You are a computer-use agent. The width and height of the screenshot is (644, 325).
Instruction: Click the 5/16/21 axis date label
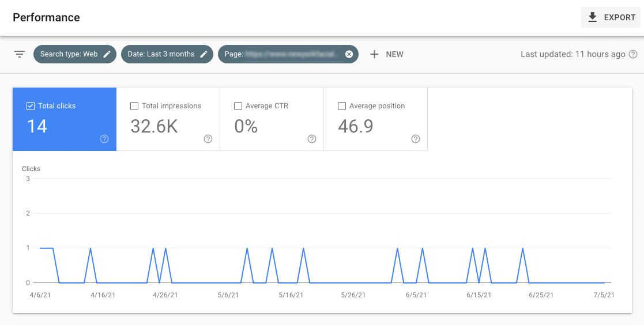point(291,295)
